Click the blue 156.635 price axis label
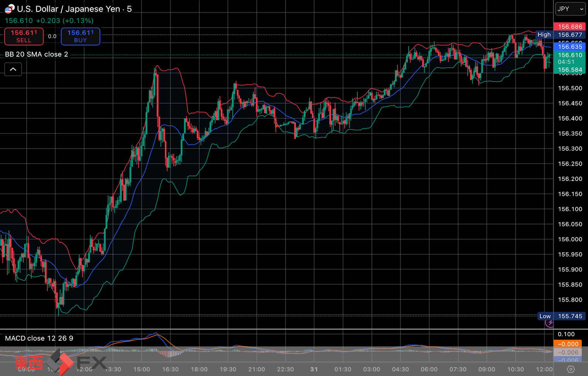Image resolution: width=588 pixels, height=376 pixels. pyautogui.click(x=570, y=47)
